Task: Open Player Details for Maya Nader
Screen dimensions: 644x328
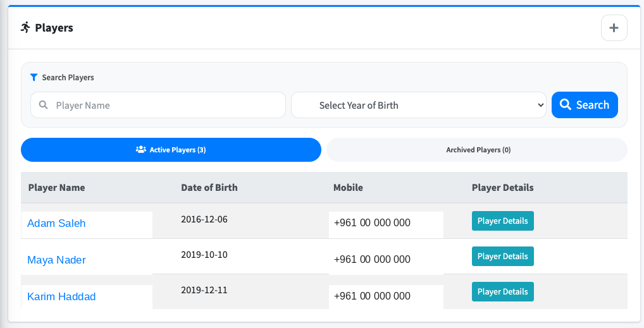Action: coord(503,256)
